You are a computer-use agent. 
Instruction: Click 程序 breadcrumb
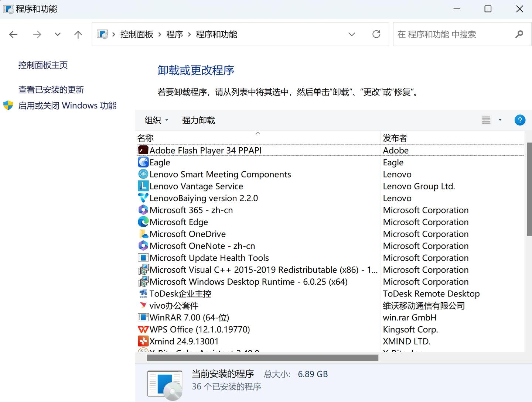pos(175,34)
